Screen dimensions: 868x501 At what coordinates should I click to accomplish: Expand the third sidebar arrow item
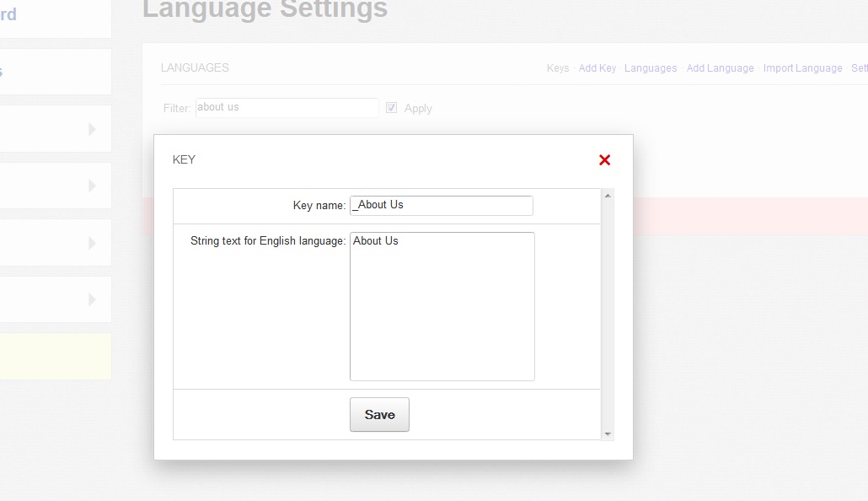pyautogui.click(x=92, y=243)
